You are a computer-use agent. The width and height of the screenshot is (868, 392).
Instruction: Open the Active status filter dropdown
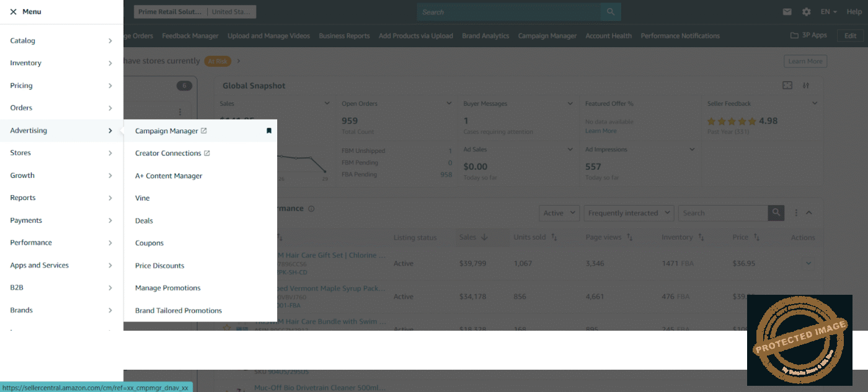[560, 212]
